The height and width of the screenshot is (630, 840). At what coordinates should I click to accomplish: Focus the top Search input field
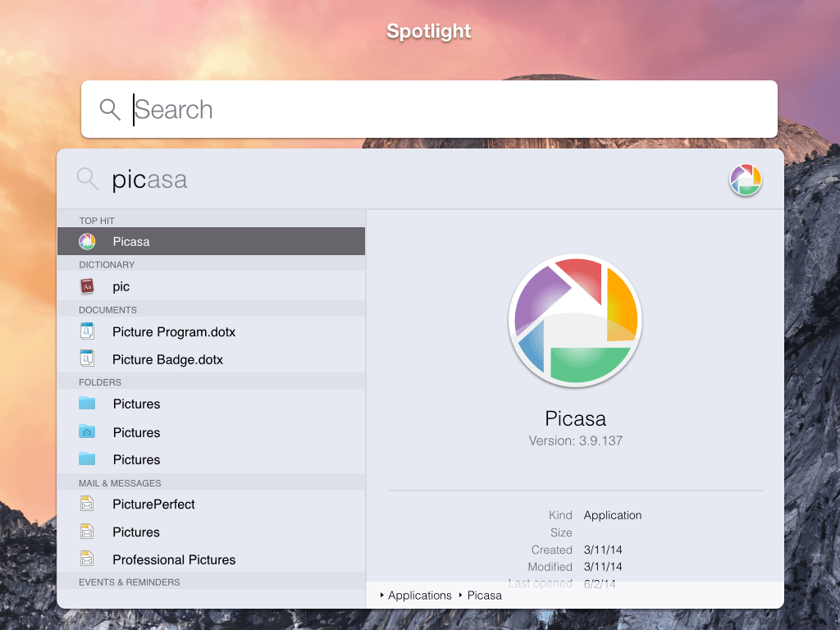(429, 109)
